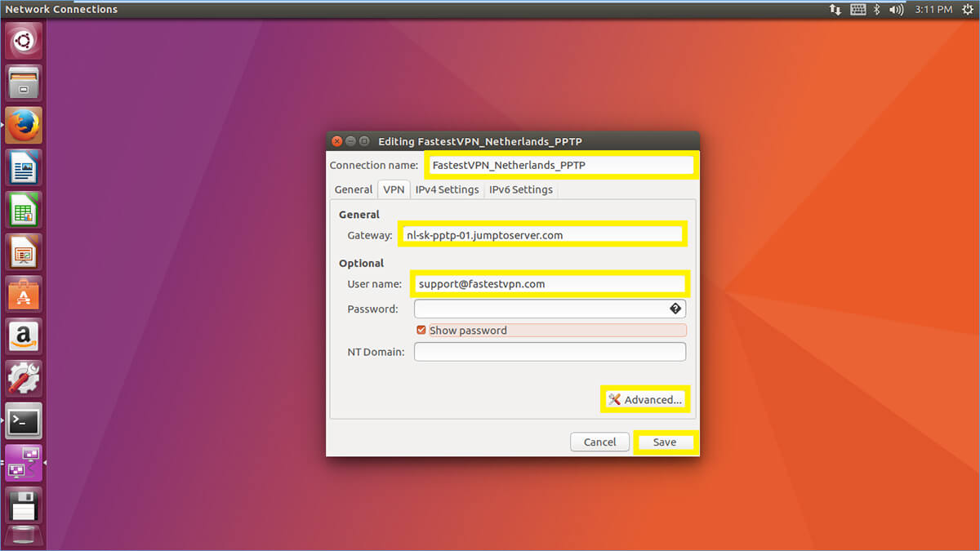Screen dimensions: 980x551
Task: Click the 'Optional' section heading
Action: pyautogui.click(x=361, y=263)
